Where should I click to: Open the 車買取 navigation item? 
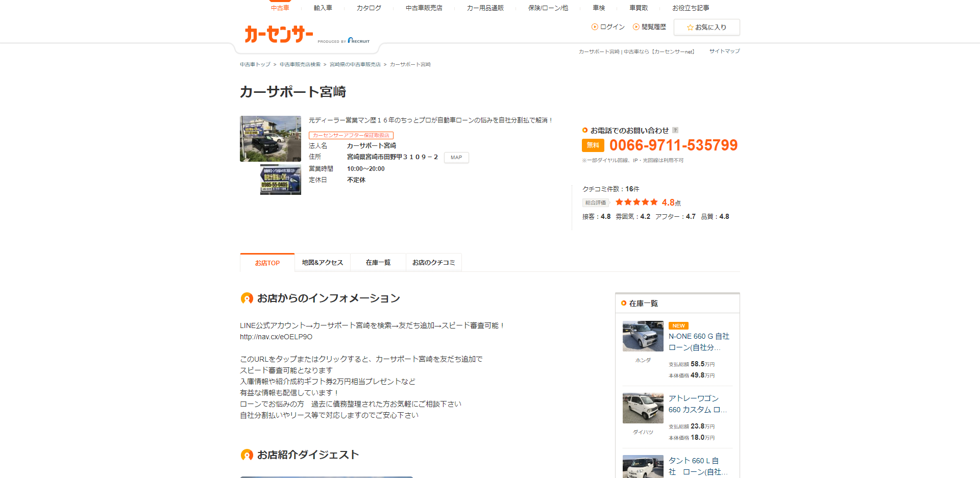pyautogui.click(x=639, y=8)
